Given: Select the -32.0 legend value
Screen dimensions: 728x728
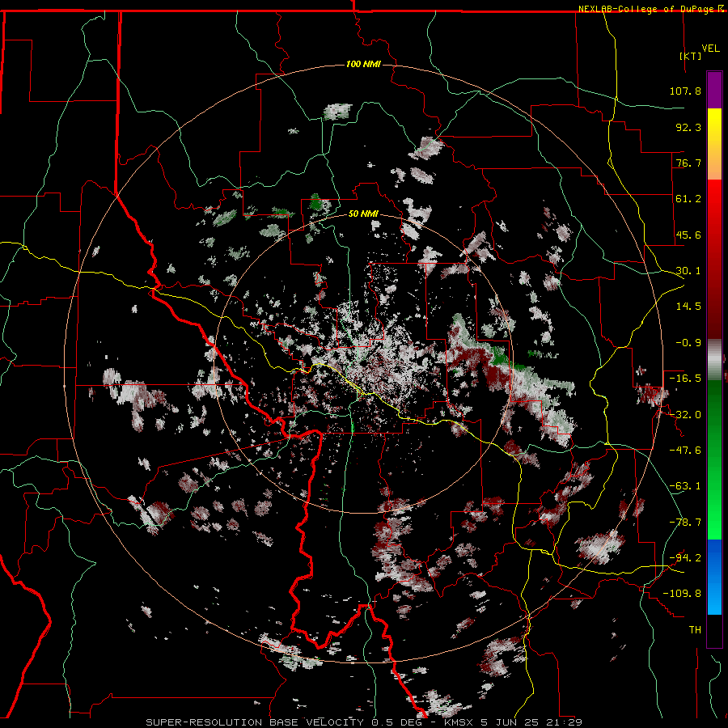Looking at the screenshot, I should click(x=685, y=415).
